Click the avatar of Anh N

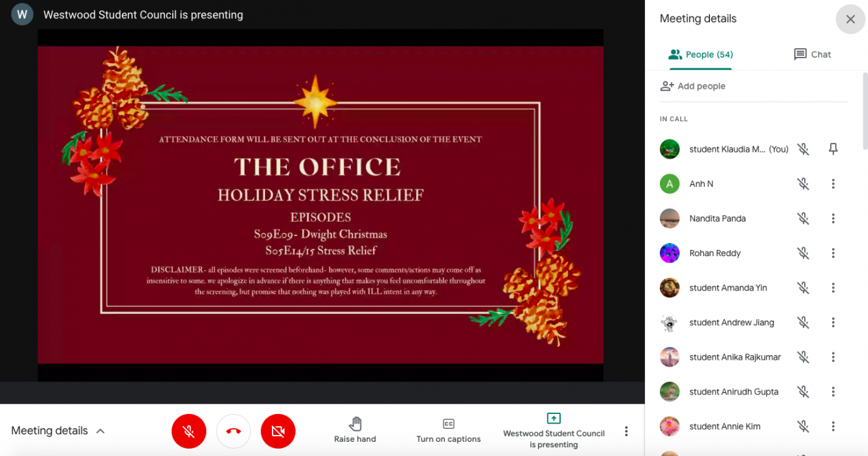point(669,184)
